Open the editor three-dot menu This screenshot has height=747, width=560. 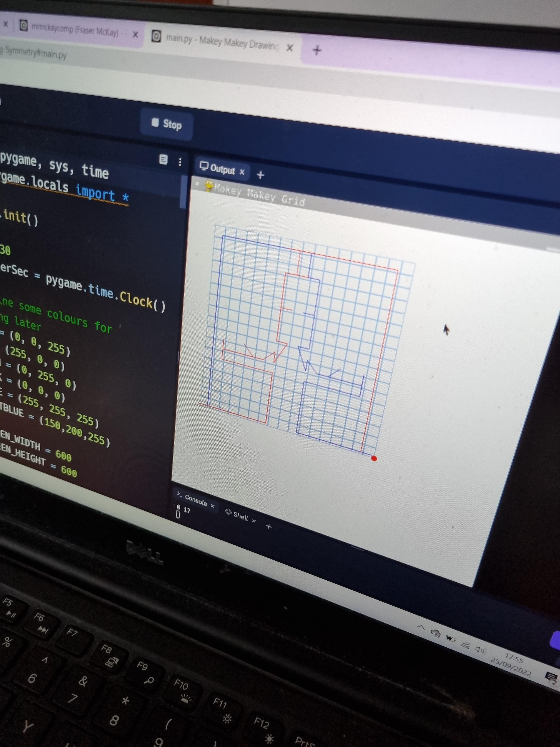point(180,162)
